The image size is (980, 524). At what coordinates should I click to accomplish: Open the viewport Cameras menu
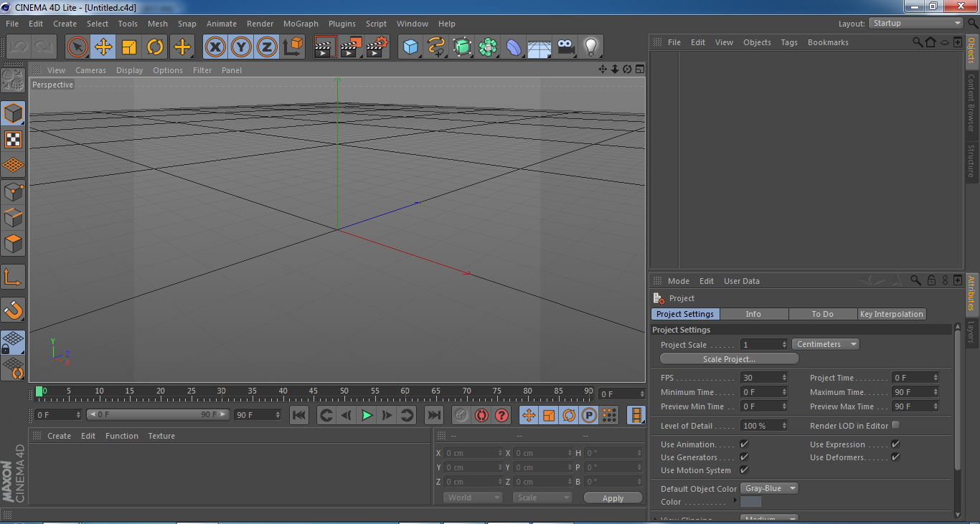tap(90, 70)
